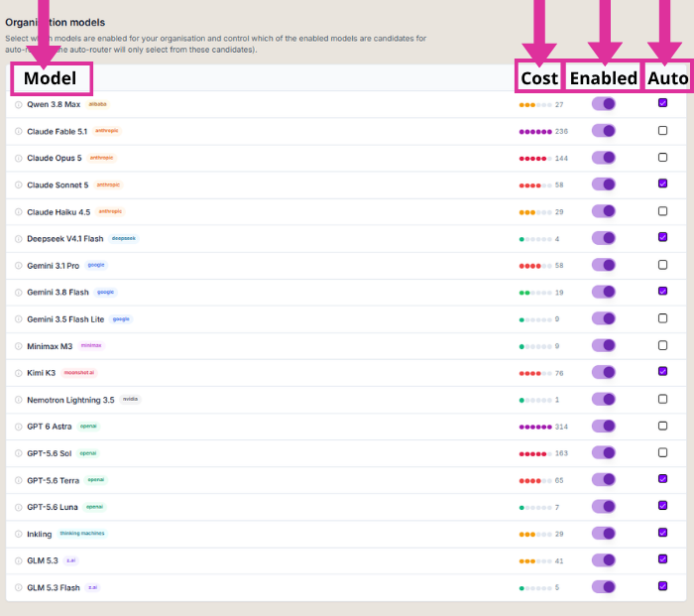
Task: Open info icon beside Kimi K3
Action: tap(18, 373)
